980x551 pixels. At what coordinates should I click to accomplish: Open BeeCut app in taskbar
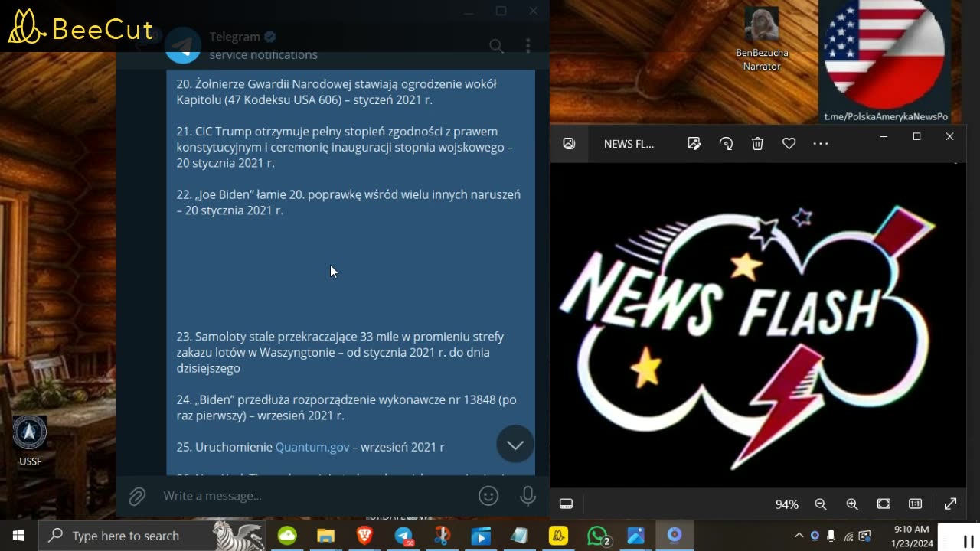[558, 536]
